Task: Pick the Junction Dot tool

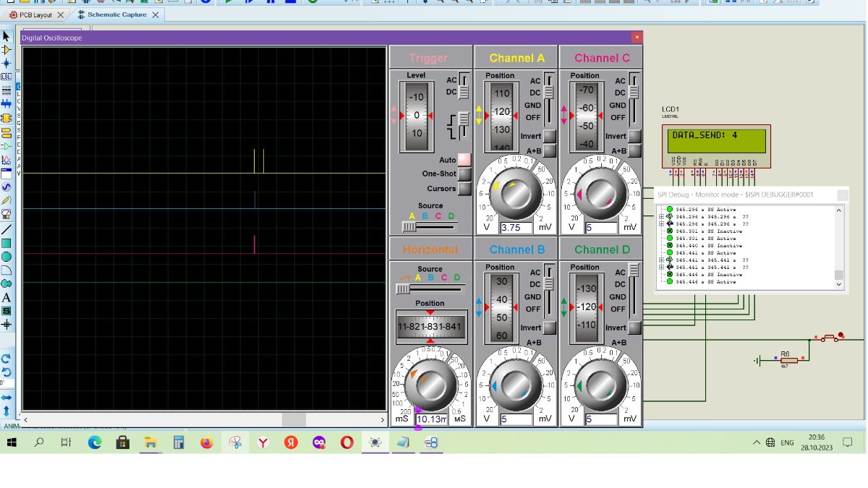Action: [x=7, y=63]
